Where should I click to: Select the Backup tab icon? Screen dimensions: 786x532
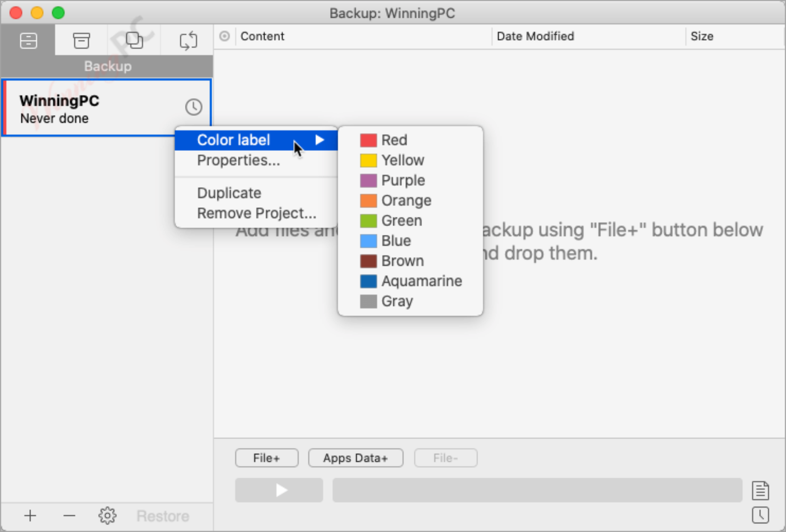[28, 40]
